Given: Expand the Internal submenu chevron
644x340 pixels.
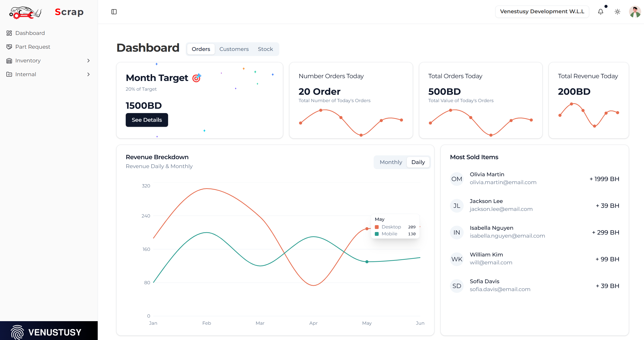Looking at the screenshot, I should tap(89, 74).
